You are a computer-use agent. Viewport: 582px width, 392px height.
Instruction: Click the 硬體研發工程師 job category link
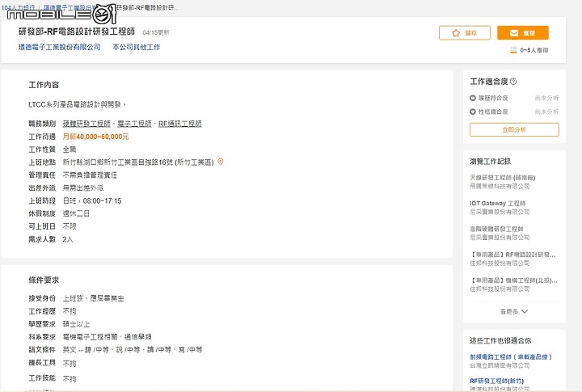[86, 124]
